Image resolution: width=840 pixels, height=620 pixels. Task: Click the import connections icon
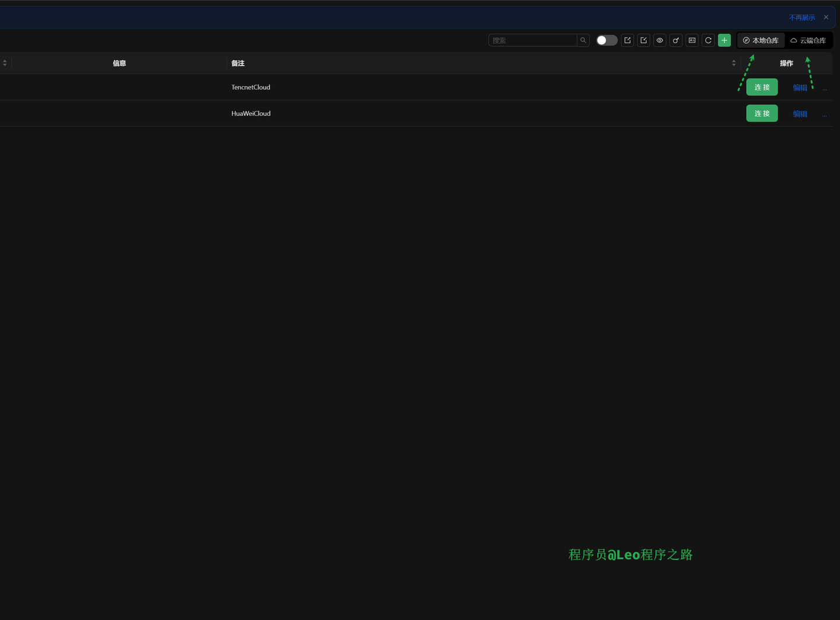click(x=643, y=40)
